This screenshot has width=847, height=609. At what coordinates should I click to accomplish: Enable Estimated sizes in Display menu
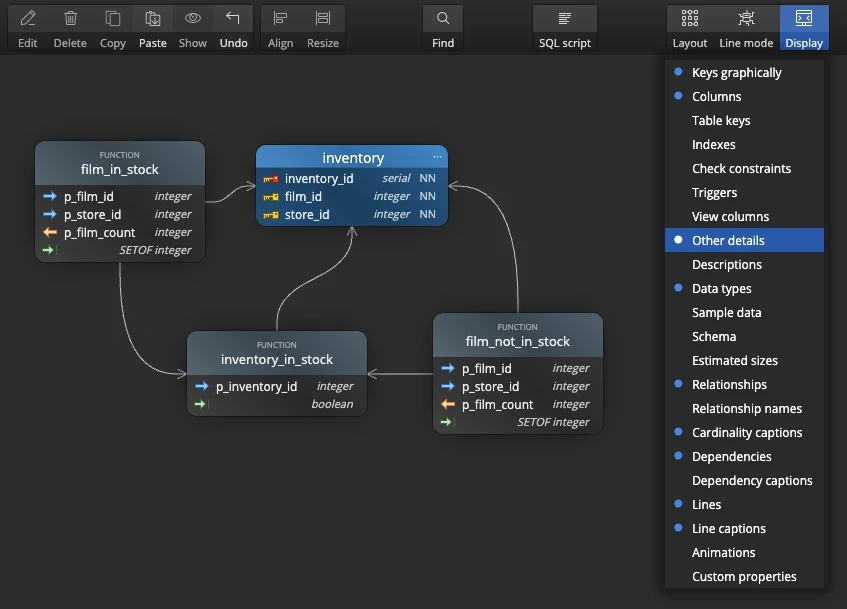pyautogui.click(x=744, y=360)
